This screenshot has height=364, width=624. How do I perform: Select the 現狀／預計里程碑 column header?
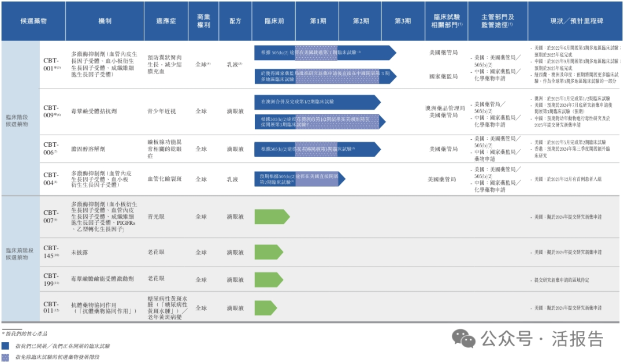tap(575, 21)
